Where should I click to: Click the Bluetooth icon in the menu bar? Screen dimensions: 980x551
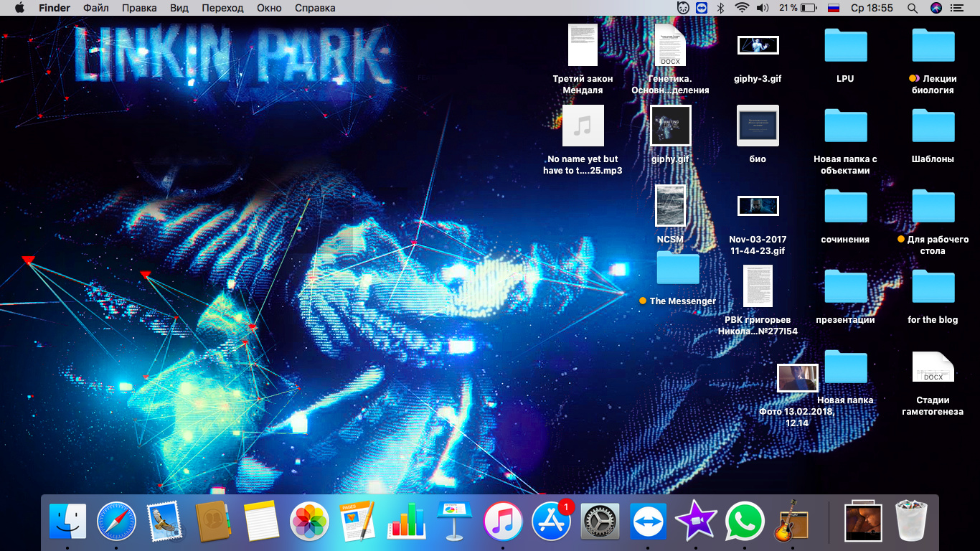(722, 8)
